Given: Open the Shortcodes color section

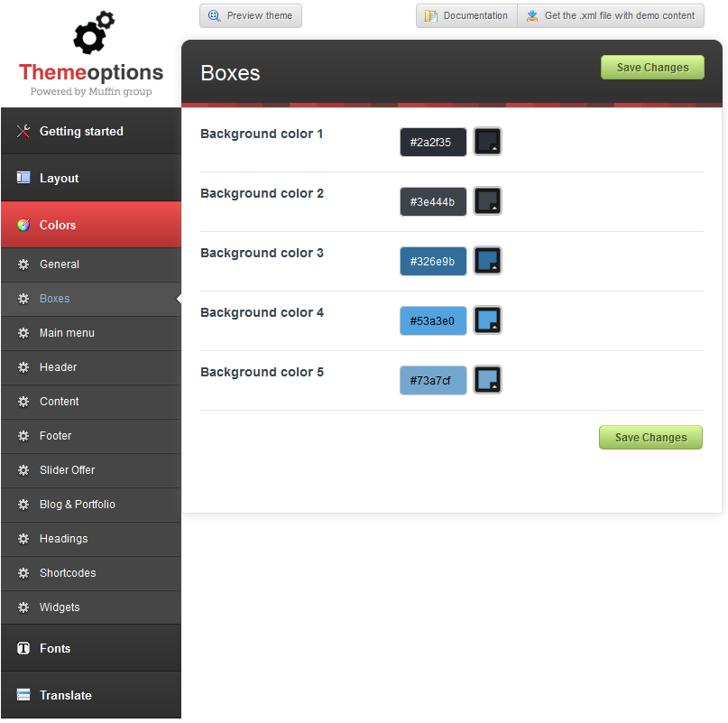Looking at the screenshot, I should point(68,573).
